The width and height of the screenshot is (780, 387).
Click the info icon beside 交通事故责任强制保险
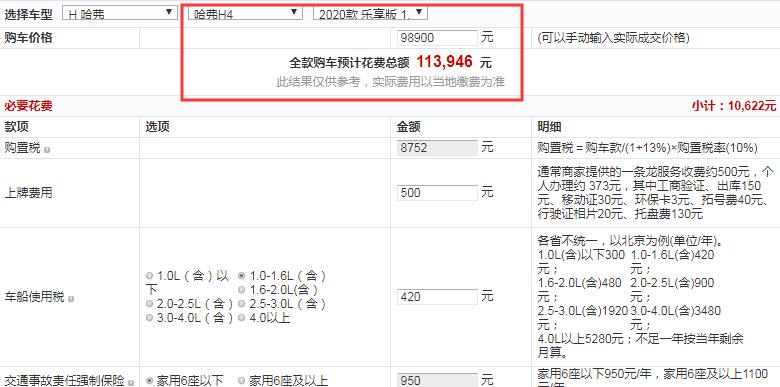(131, 383)
